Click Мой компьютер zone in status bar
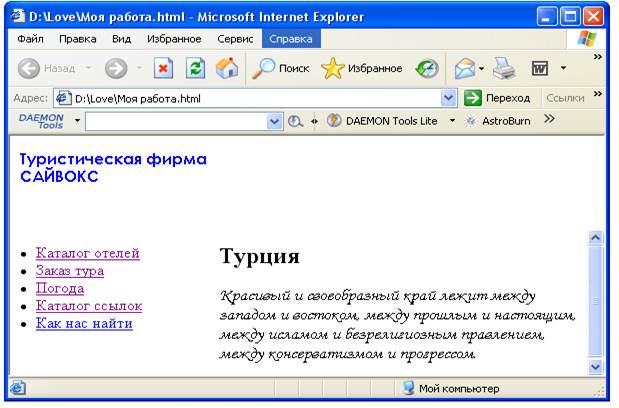This screenshot has height=408, width=619. click(x=451, y=388)
